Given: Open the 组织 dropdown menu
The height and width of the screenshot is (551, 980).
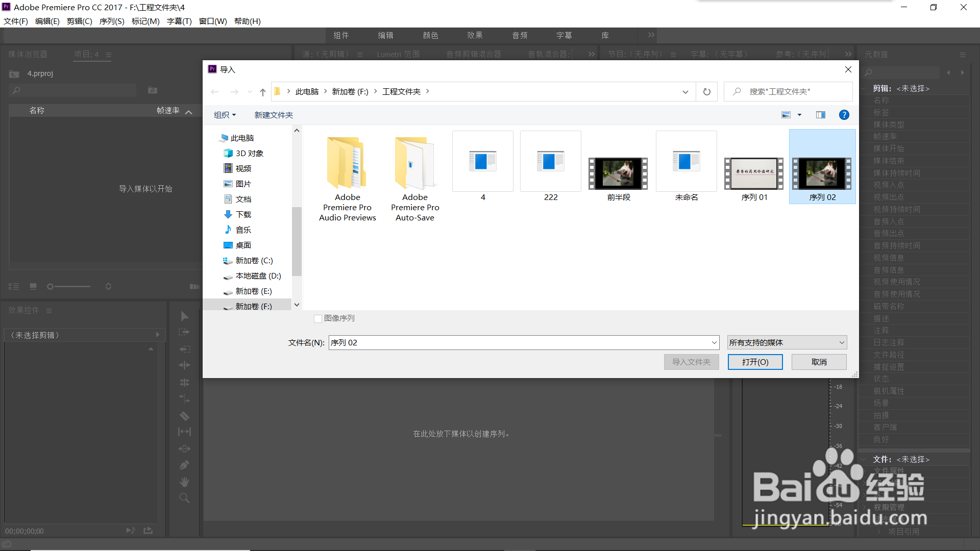Looking at the screenshot, I should tap(225, 115).
